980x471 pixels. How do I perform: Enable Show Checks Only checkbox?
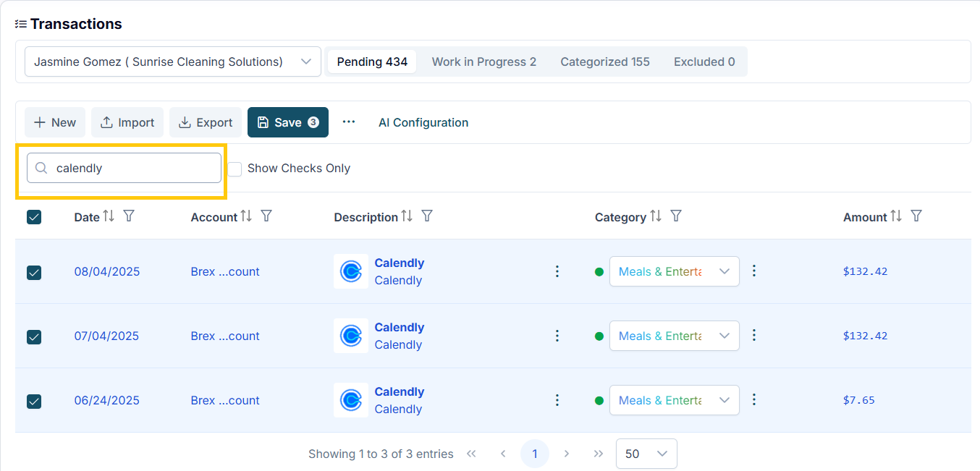(x=235, y=169)
